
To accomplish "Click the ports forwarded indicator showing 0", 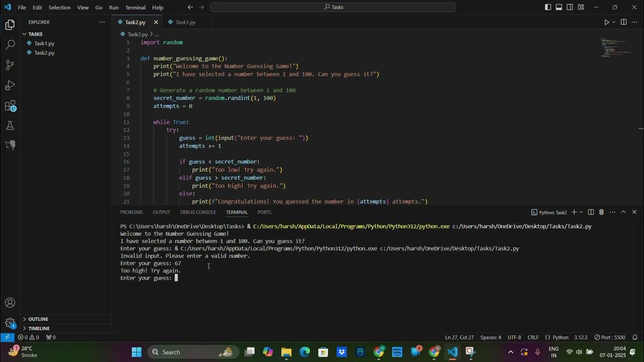I will click(51, 337).
